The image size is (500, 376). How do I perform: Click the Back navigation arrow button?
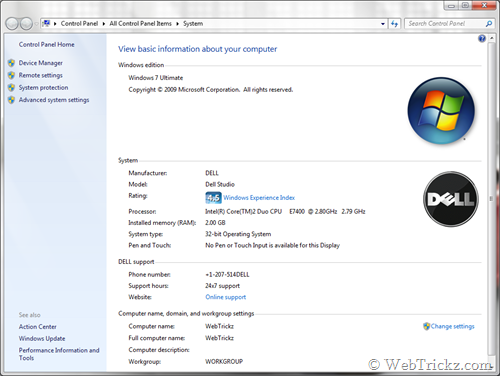tap(12, 24)
